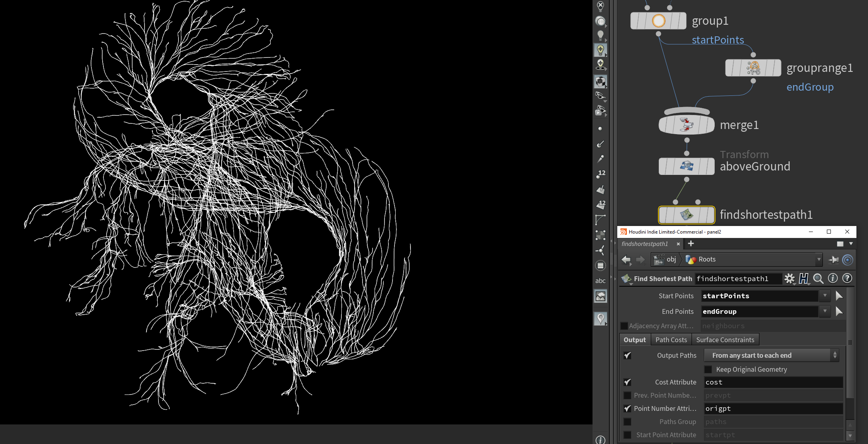Toggle the High quality lighting icon
Viewport: 868px width, 444px height.
pos(600,50)
